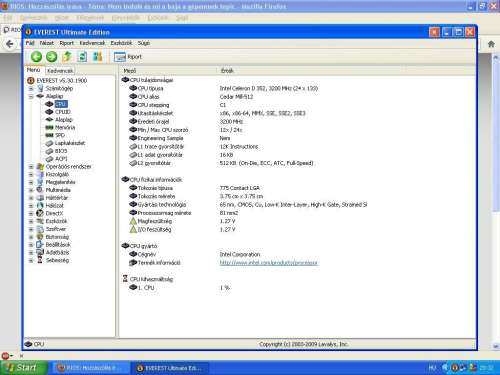Expand the Kiszolgáló tree node

click(31, 175)
